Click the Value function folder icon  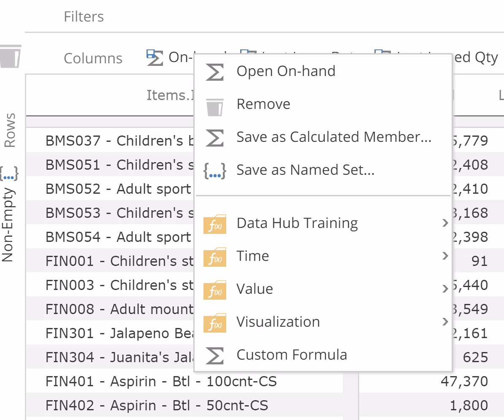[214, 290]
